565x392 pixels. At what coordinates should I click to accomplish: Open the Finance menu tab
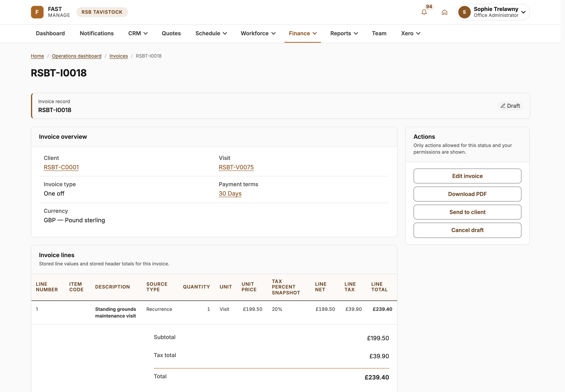pyautogui.click(x=303, y=33)
